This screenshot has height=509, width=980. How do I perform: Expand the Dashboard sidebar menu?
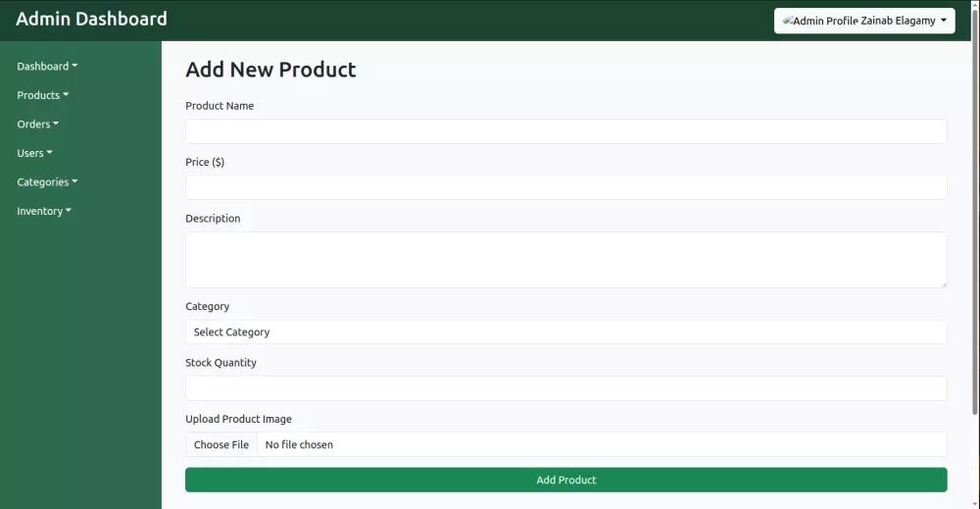pyautogui.click(x=47, y=67)
